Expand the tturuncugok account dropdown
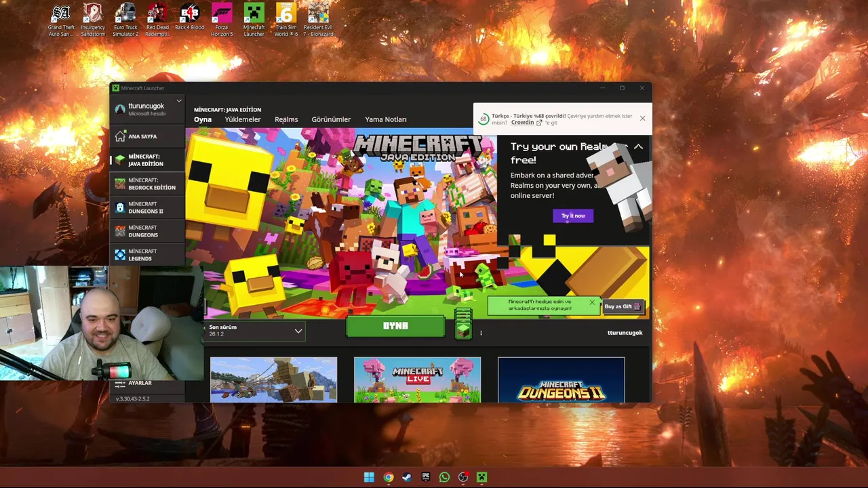Viewport: 868px width, 488px height. click(179, 101)
